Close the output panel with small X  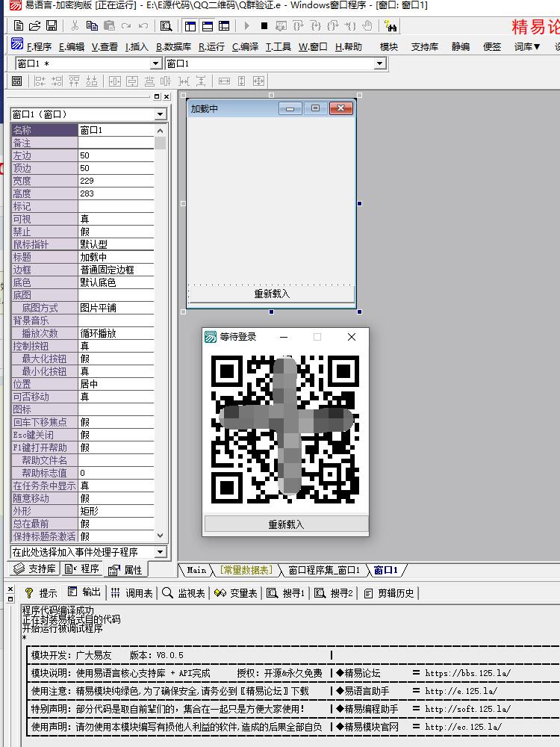[10, 589]
